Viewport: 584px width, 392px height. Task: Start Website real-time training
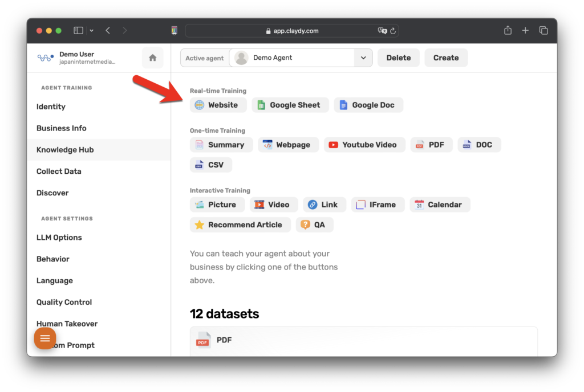point(218,105)
